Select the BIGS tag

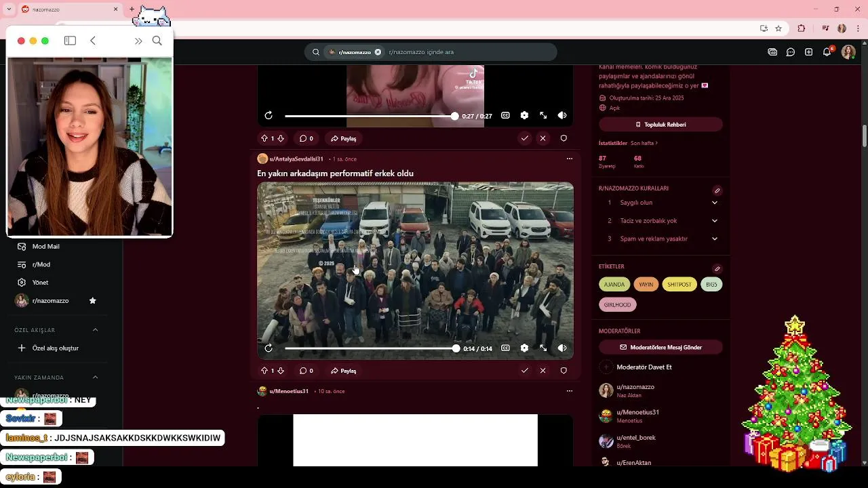click(711, 285)
